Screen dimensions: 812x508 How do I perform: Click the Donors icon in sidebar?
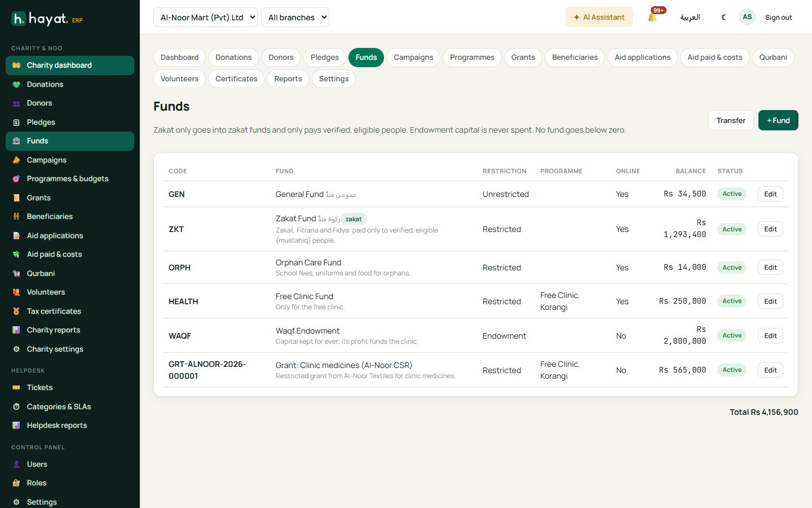click(16, 103)
